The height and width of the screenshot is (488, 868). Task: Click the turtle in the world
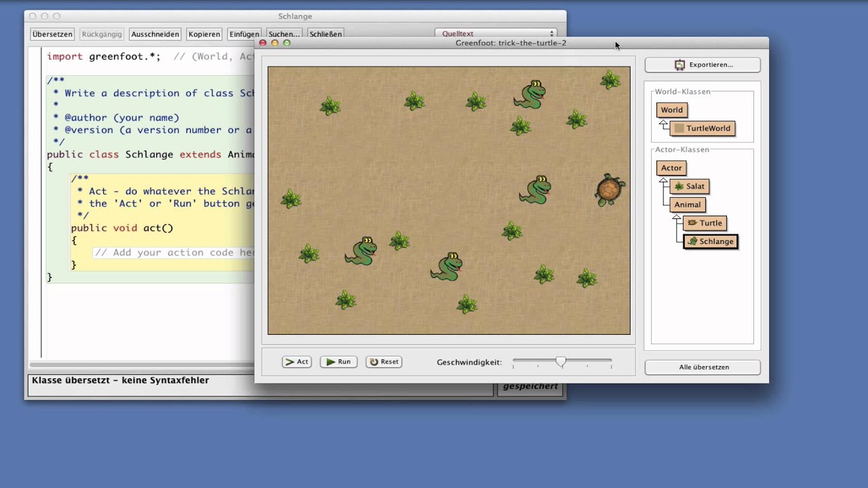tap(610, 190)
